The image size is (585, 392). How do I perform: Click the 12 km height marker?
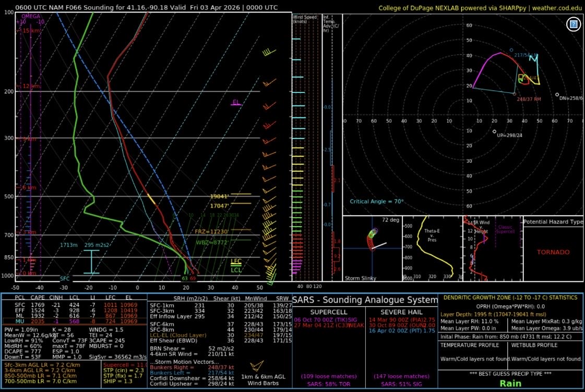(x=31, y=86)
